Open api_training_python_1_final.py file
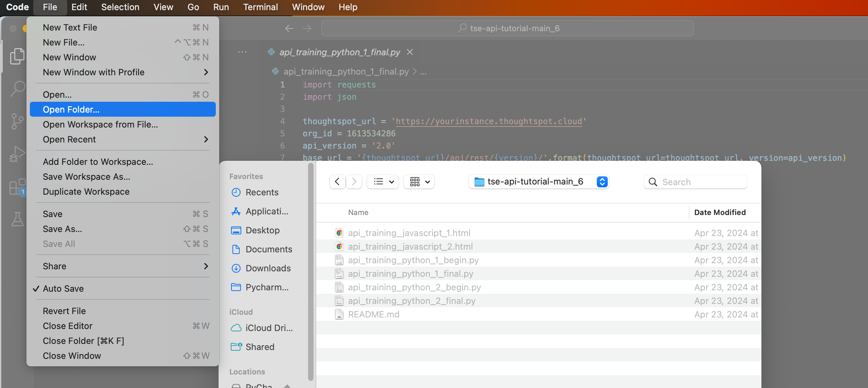868x388 pixels. (410, 273)
